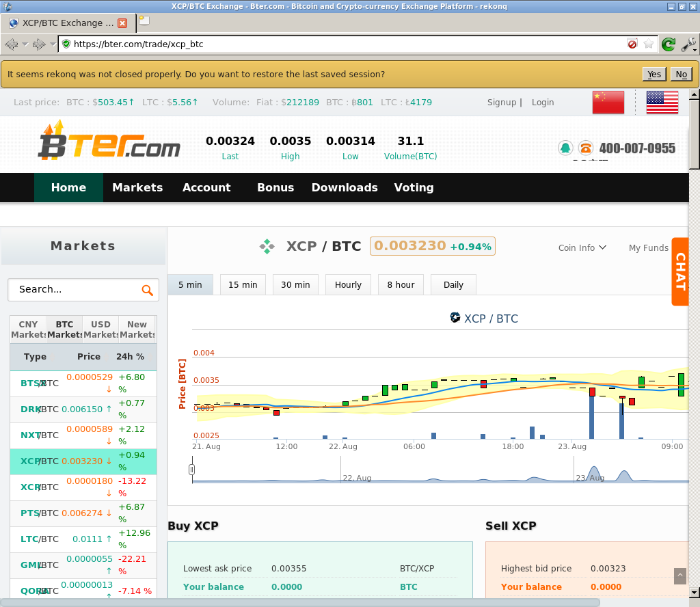Screen dimensions: 700x607
Task: Open Markets in the navigation bar
Action: [x=137, y=187]
